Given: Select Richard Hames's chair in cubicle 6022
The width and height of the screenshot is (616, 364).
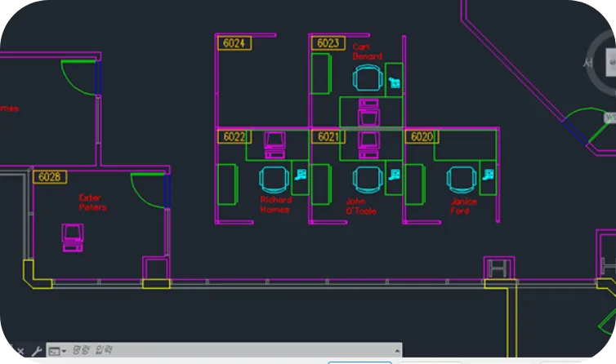Looking at the screenshot, I should pyautogui.click(x=275, y=180).
